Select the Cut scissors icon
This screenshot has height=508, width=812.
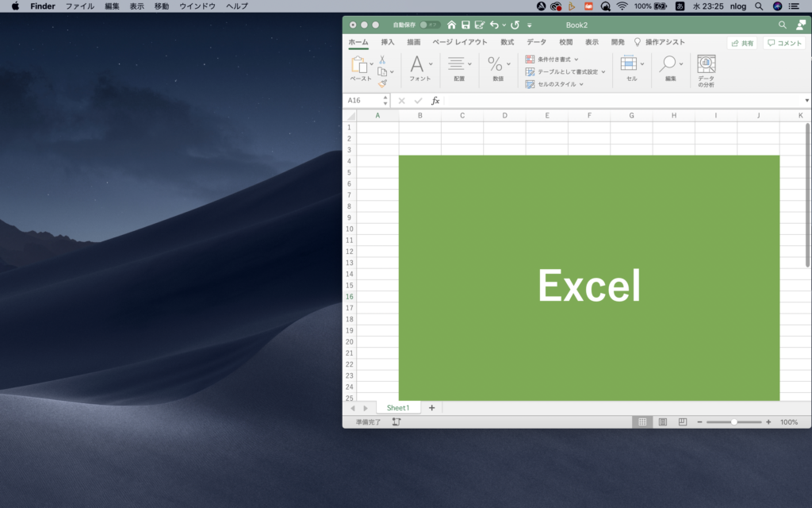[x=381, y=60]
